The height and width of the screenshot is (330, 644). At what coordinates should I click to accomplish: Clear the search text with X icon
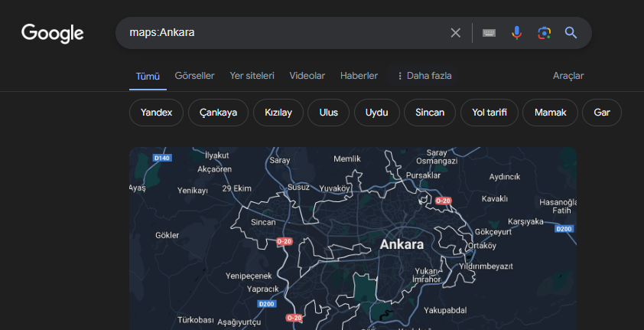(x=455, y=33)
